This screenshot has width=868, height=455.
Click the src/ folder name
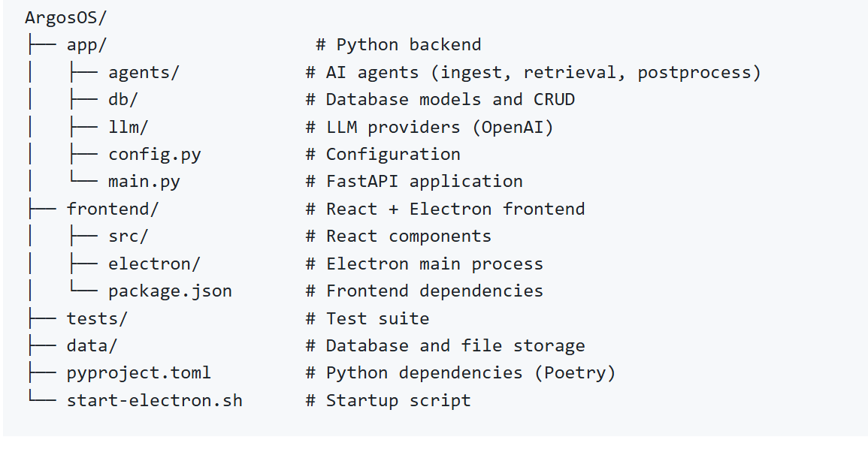tap(129, 237)
